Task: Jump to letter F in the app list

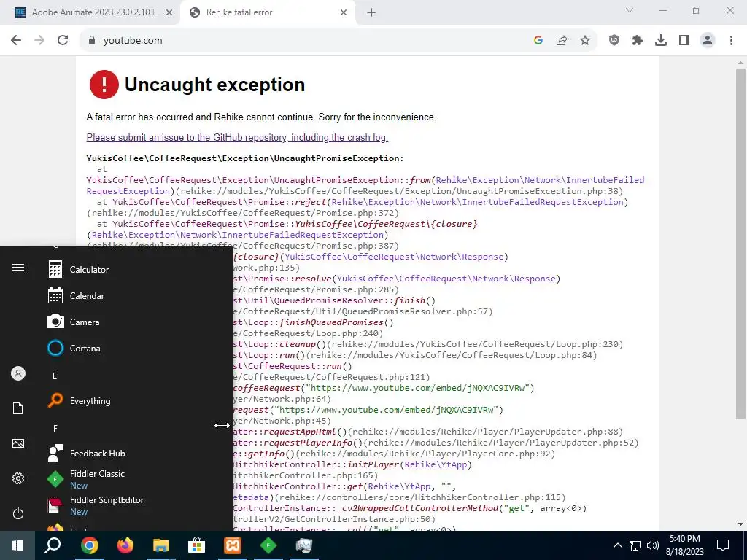Action: (x=55, y=429)
